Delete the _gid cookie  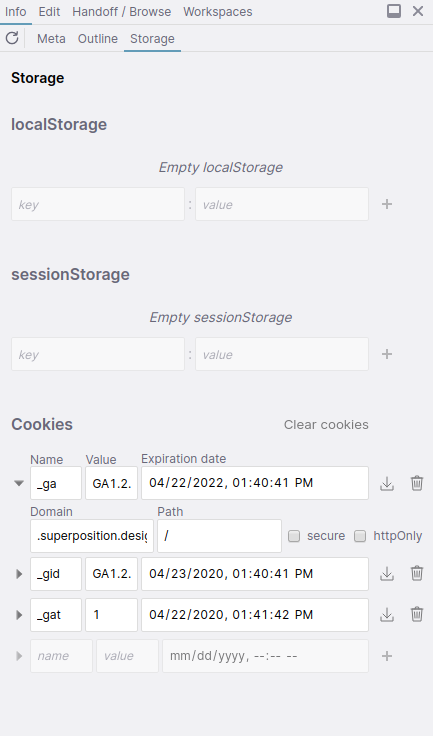point(417,574)
